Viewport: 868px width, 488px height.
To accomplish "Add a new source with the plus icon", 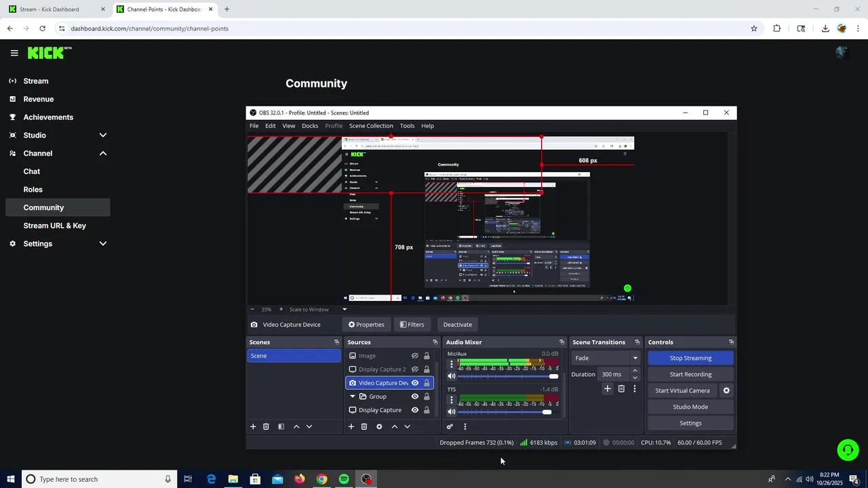I will point(351,426).
